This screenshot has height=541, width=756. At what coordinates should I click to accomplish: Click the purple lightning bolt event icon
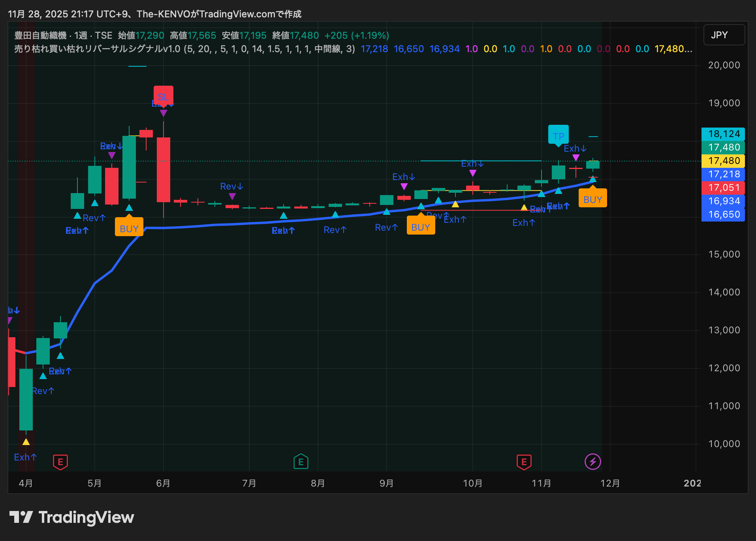592,462
